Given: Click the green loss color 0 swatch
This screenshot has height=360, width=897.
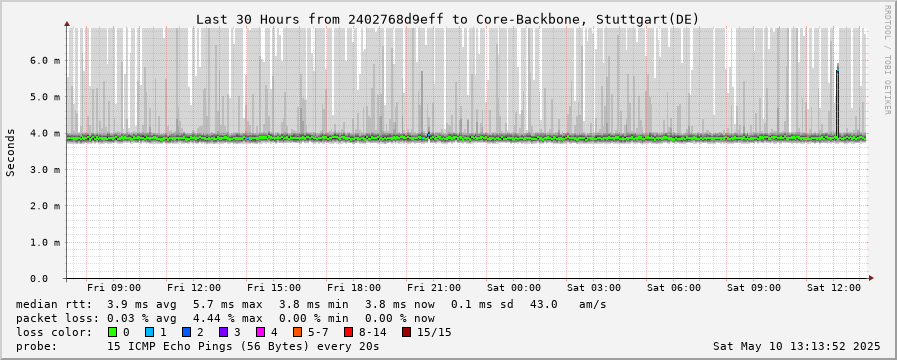Looking at the screenshot, I should point(112,332).
